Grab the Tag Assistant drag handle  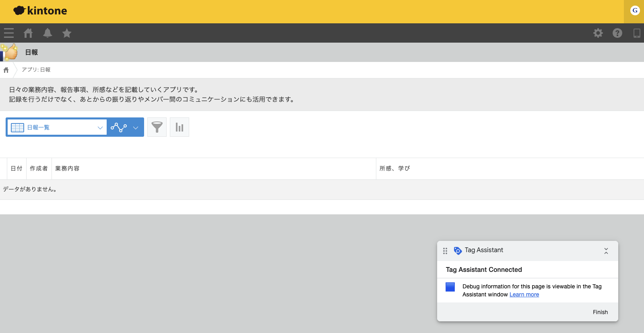pyautogui.click(x=445, y=251)
